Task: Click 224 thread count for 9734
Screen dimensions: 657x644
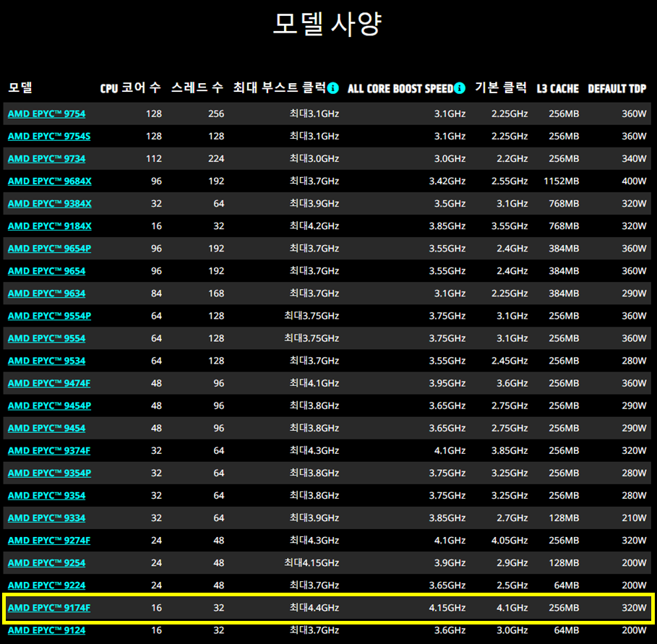Action: [x=216, y=159]
